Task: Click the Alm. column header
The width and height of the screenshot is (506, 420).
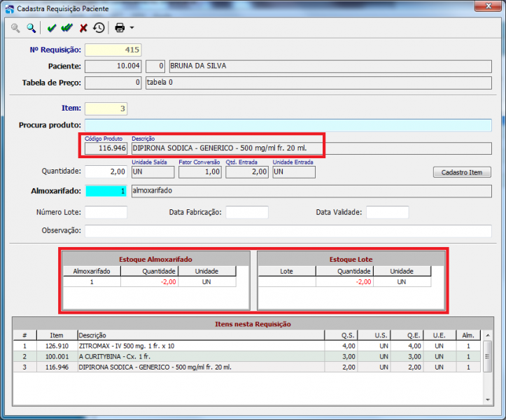Action: [x=468, y=335]
